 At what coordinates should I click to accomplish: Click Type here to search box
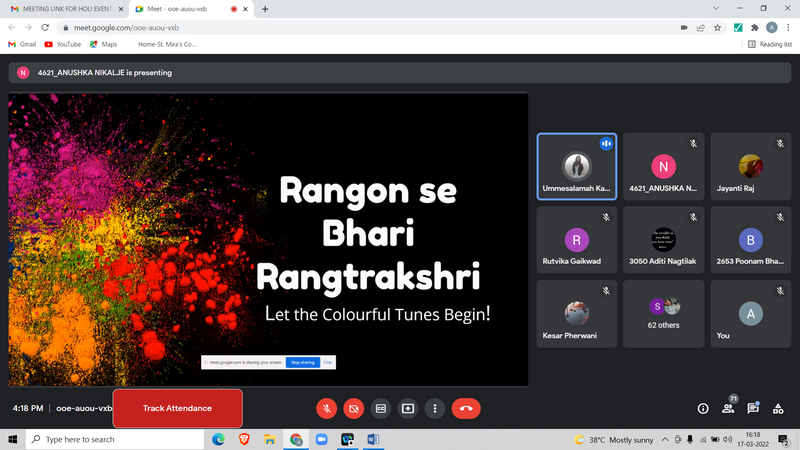(x=115, y=439)
